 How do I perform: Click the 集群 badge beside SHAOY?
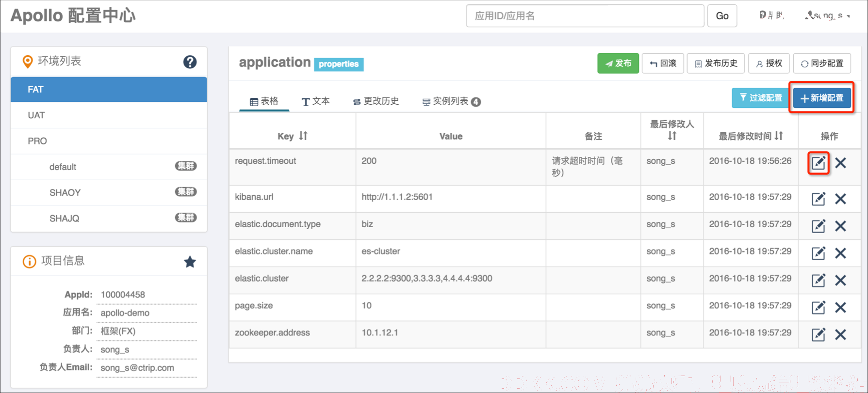click(186, 191)
